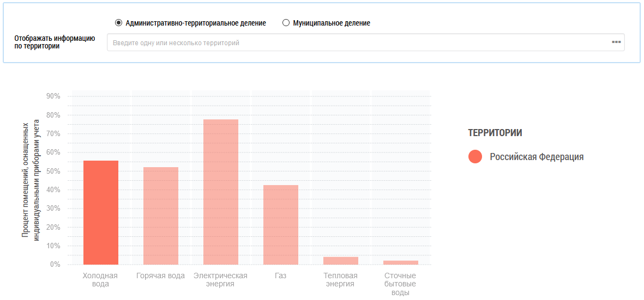644x300 pixels.
Task: Click the Электрическая энергия bar
Action: point(221,192)
